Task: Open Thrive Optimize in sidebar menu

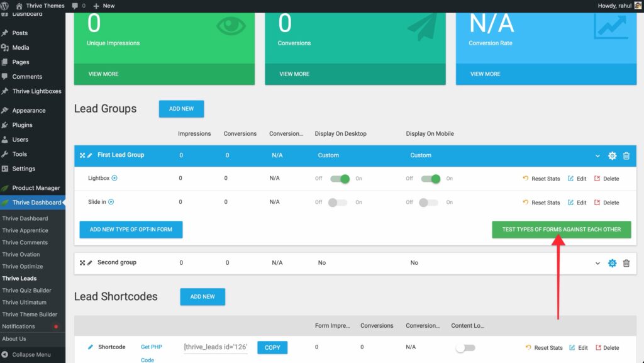Action: click(22, 266)
